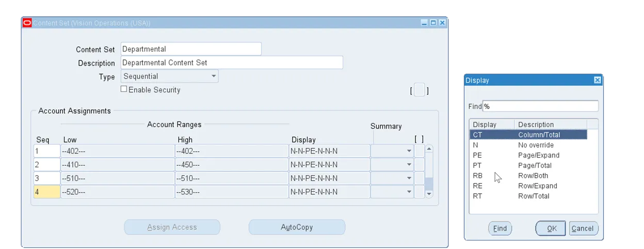This screenshot has height=249, width=644.
Task: Click Display field in Seq 4 row
Action: pos(330,192)
